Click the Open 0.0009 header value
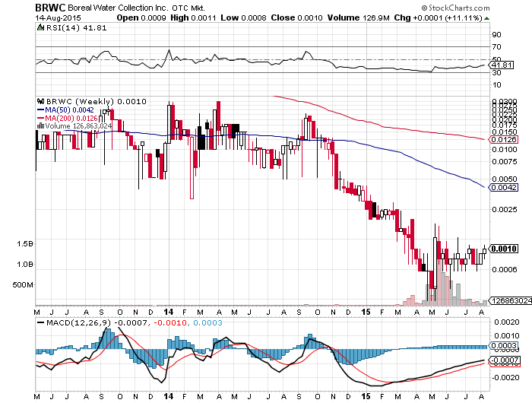The image size is (532, 403). (x=141, y=17)
